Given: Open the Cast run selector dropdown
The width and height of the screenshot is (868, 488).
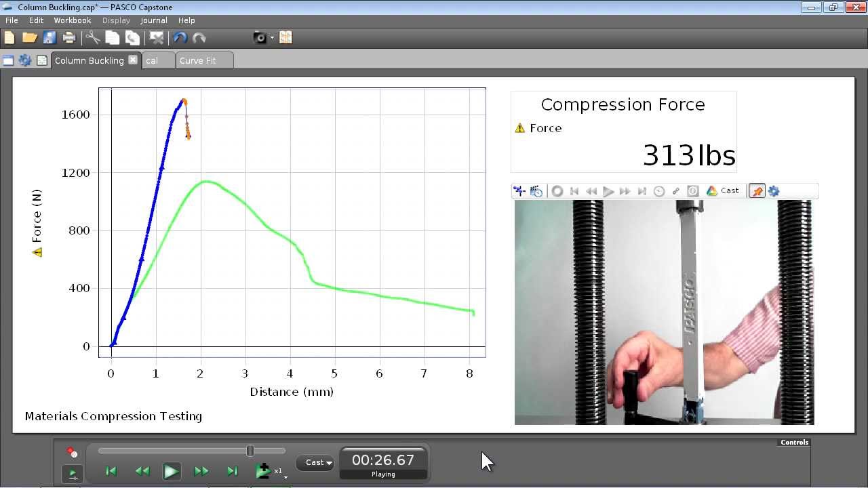Looking at the screenshot, I should pos(315,463).
